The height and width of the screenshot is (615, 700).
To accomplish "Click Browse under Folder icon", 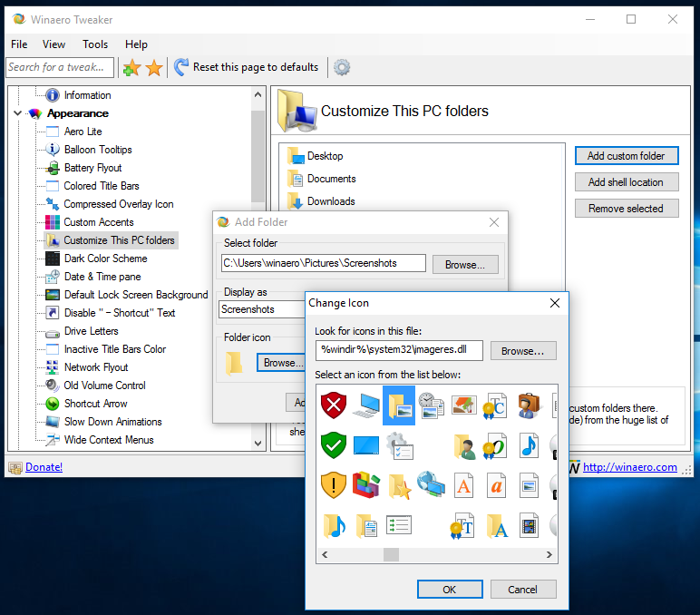I will click(281, 363).
